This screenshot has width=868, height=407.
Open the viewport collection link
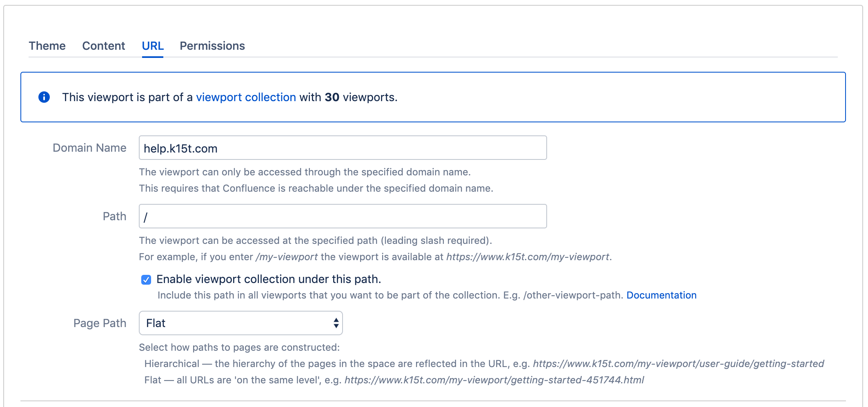click(246, 97)
